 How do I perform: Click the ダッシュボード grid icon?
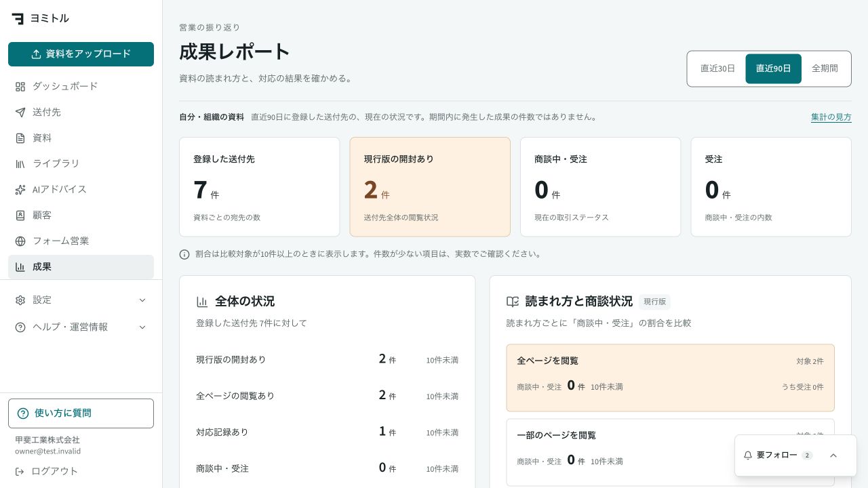tap(20, 87)
